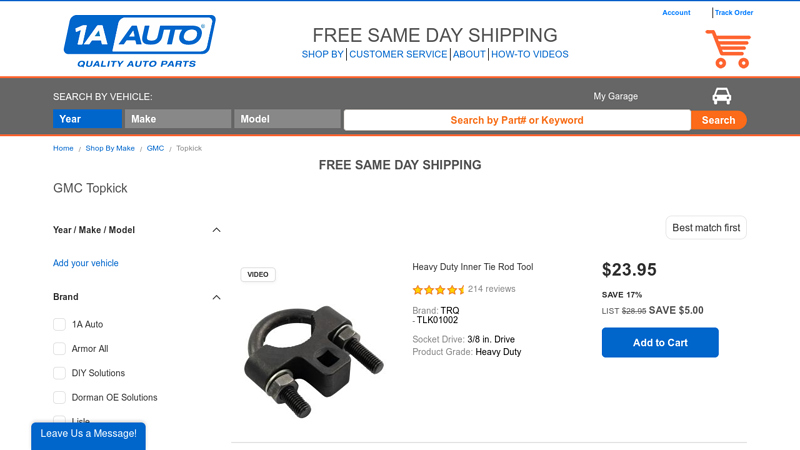Screen dimensions: 800x450
Task: Enable the DIY Solutions brand checkbox
Action: click(60, 373)
